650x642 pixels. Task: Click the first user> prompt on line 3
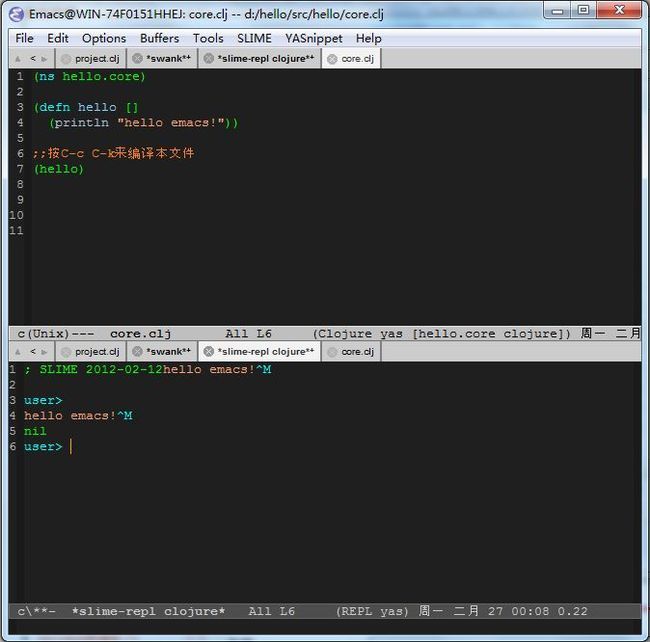[x=43, y=401]
